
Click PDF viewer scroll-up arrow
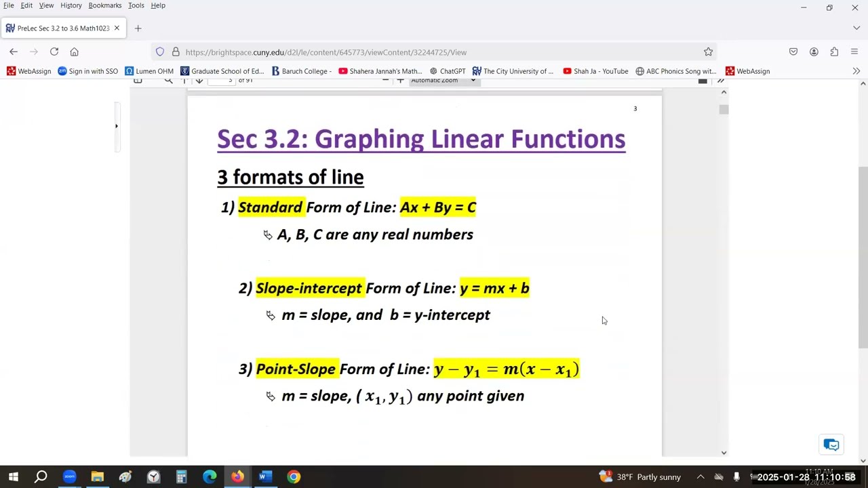click(724, 92)
